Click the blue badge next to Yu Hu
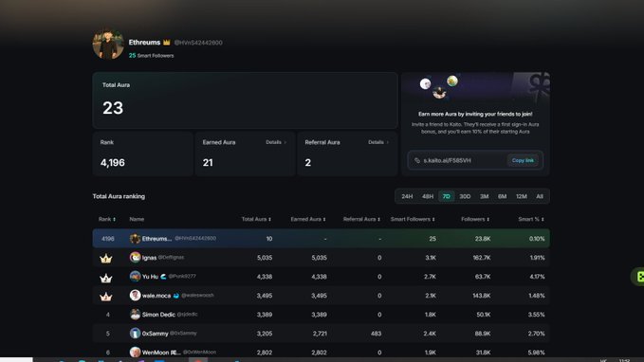Image resolution: width=644 pixels, height=362 pixels. tap(163, 277)
